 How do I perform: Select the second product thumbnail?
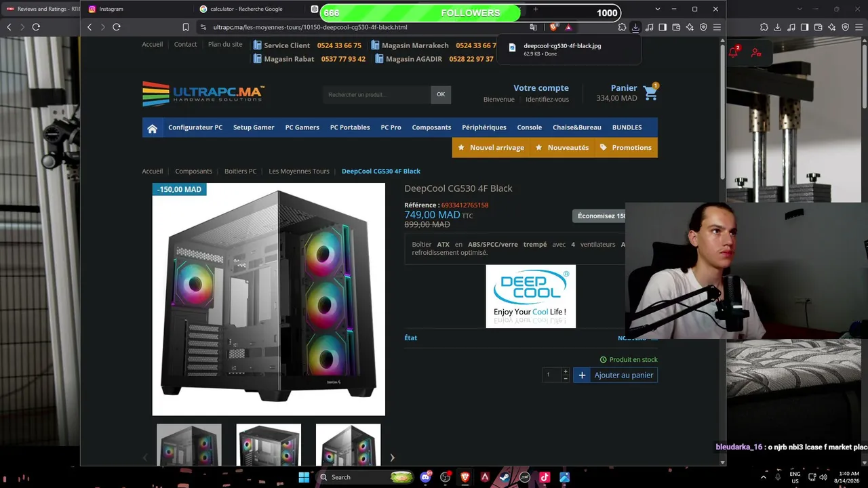[269, 445]
